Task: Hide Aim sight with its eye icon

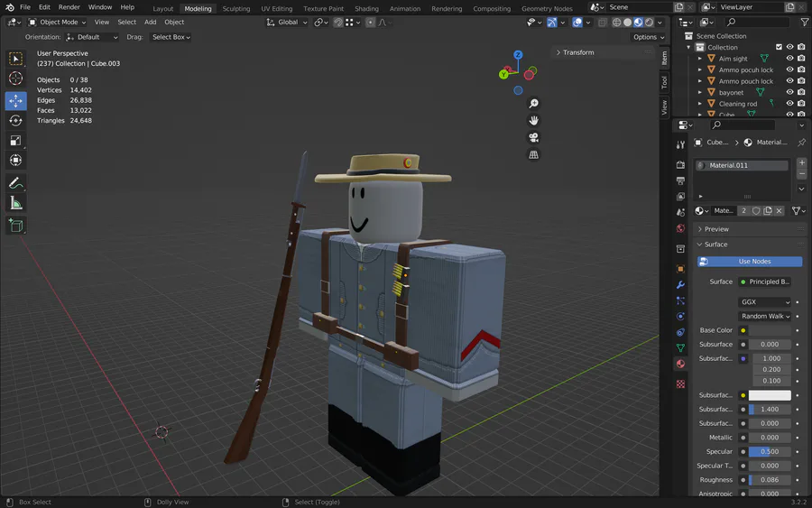Action: coord(789,59)
